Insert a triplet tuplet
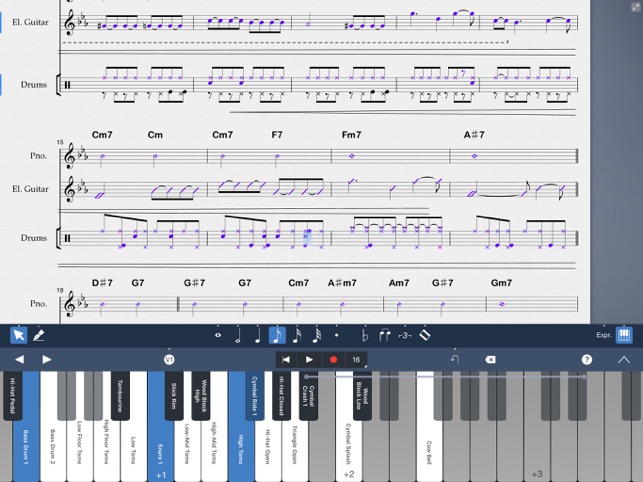 pyautogui.click(x=404, y=335)
